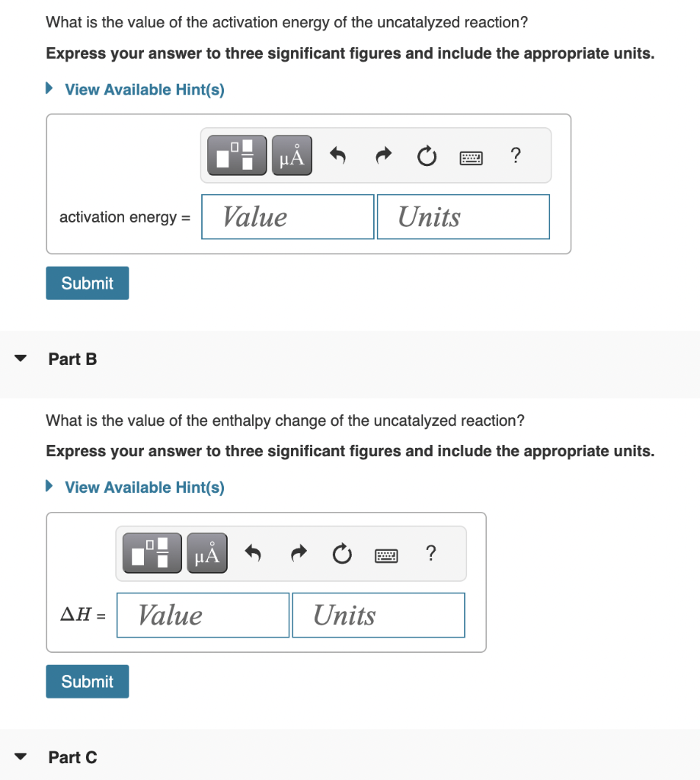Click the undo arrow in the ΔH toolbar
700x780 pixels.
point(253,553)
